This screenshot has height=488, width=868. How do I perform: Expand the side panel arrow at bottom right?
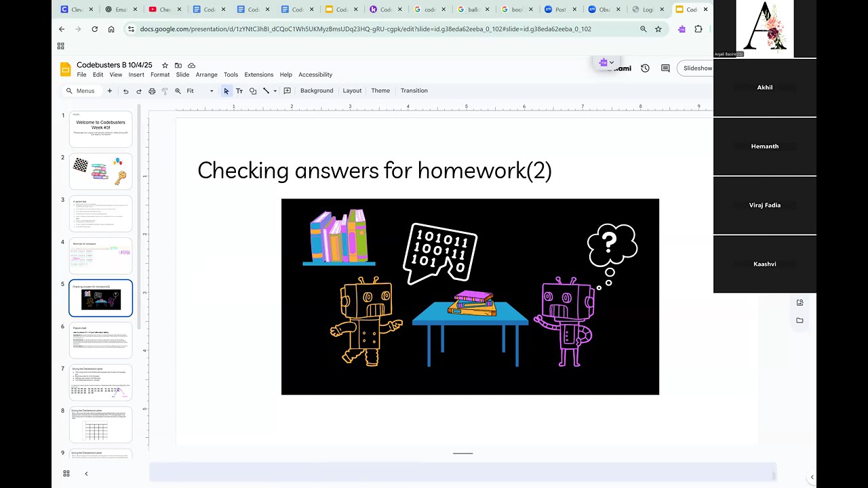[x=812, y=477]
